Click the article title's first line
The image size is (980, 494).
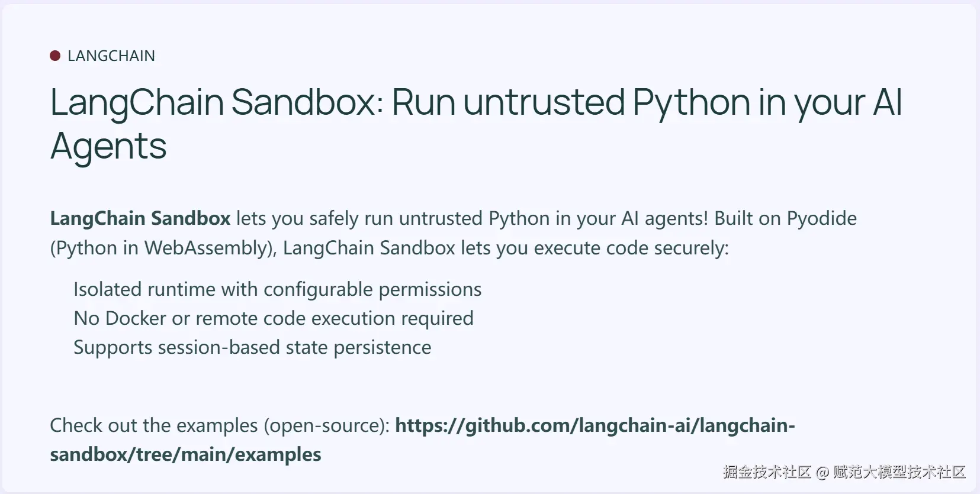(476, 102)
